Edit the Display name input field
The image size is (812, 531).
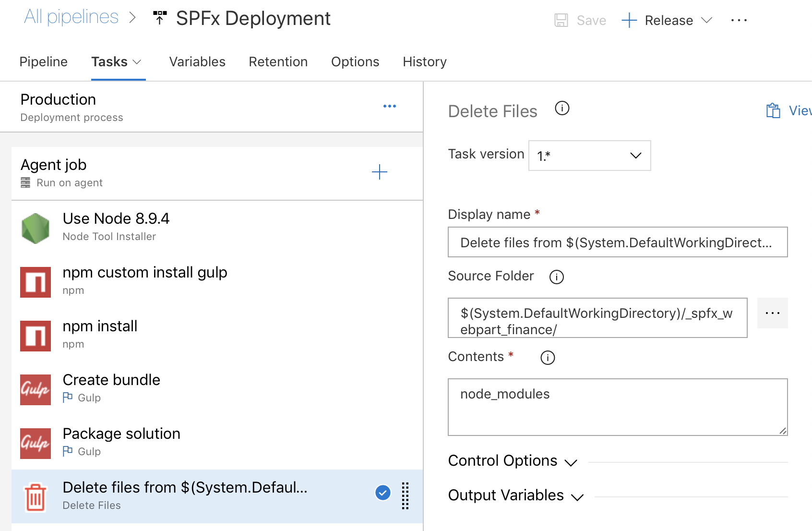pyautogui.click(x=617, y=242)
